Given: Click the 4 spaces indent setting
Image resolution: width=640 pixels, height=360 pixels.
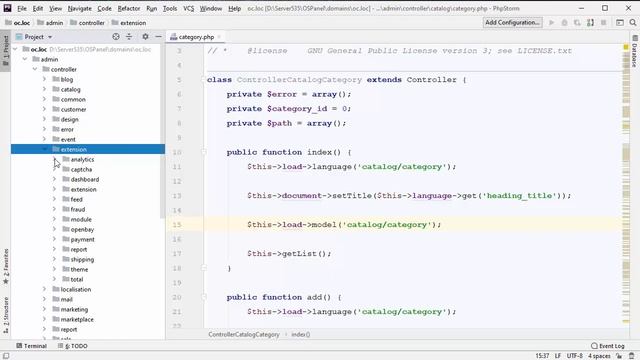Looking at the screenshot, I should (x=599, y=356).
